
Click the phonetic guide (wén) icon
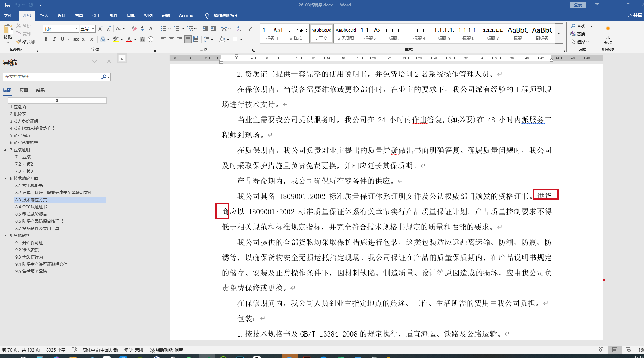142,29
